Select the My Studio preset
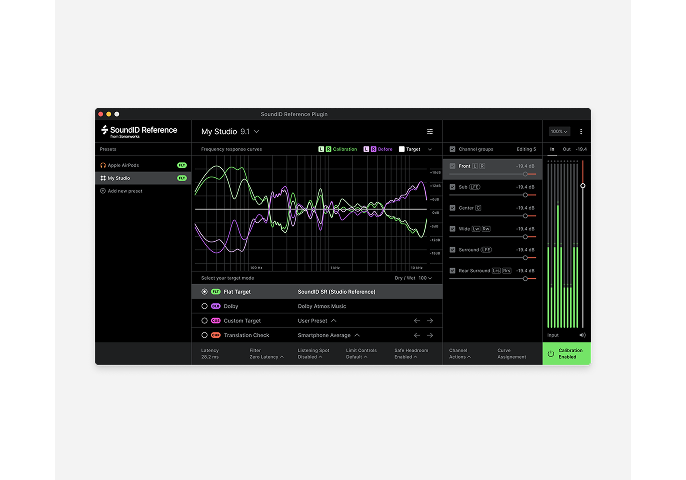This screenshot has height=480, width=686. (143, 178)
